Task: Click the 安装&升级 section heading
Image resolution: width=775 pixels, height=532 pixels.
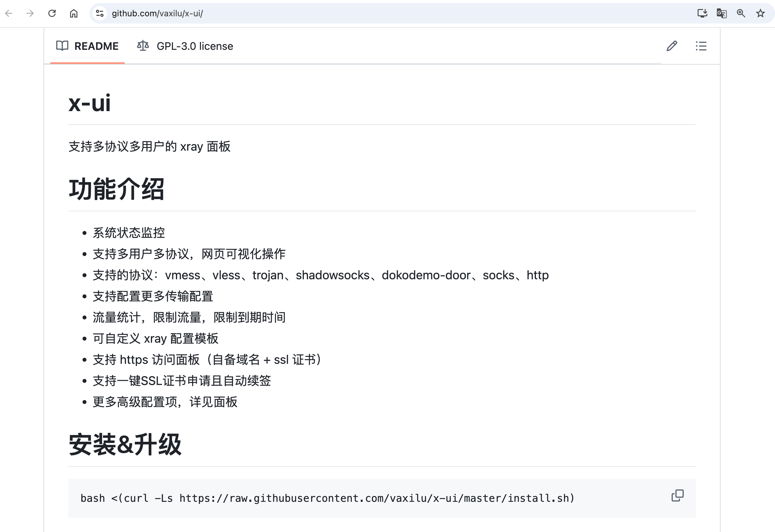Action: [125, 444]
